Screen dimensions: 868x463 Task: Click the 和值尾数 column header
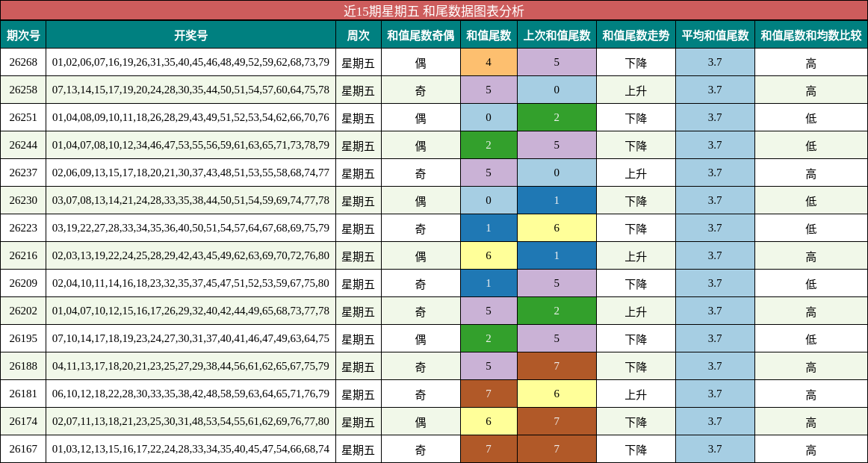(489, 35)
